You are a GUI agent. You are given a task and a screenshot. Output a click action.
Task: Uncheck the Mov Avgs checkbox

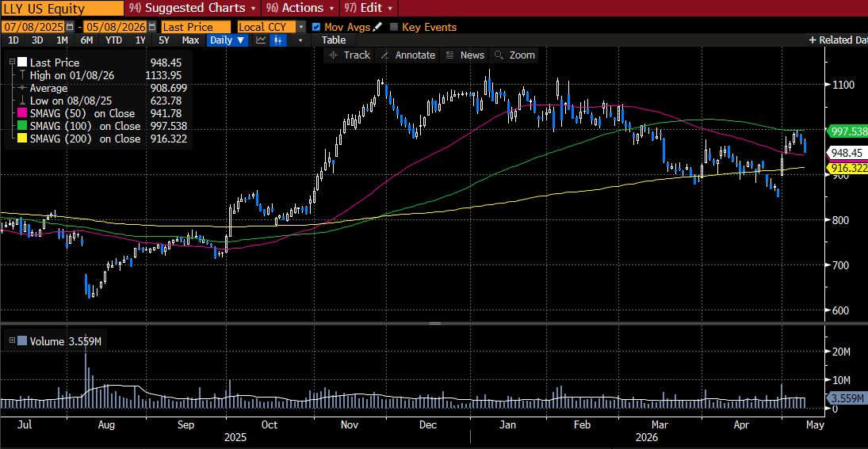click(316, 27)
